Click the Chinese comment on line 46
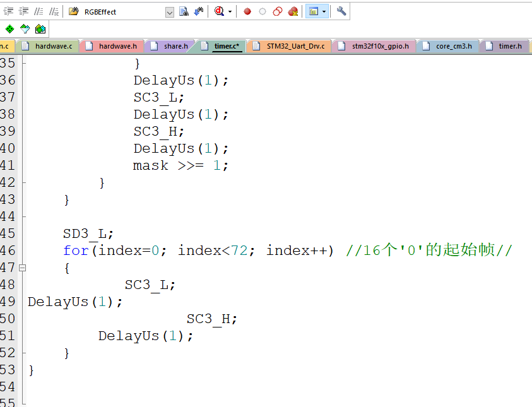Viewport: 532px width, 407px height. click(429, 251)
